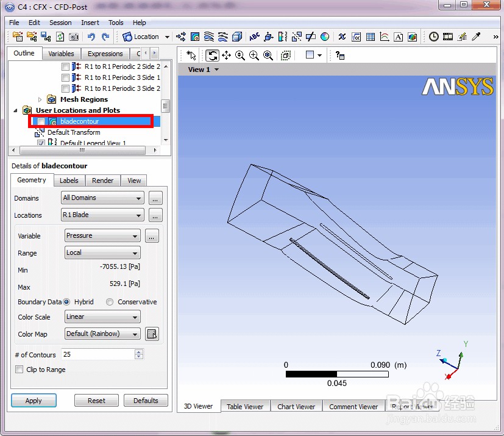Switch to the Labels tab
Screen dimensions: 504x436
(x=69, y=180)
